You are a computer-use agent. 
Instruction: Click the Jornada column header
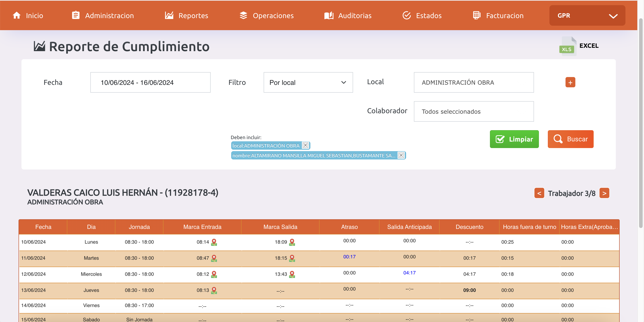(139, 227)
